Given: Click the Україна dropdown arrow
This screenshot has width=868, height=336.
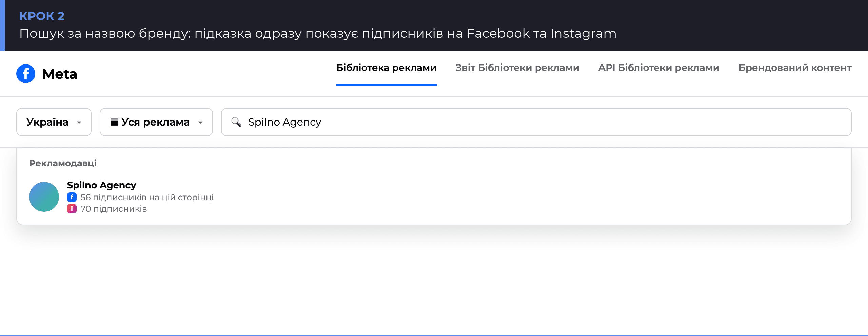Looking at the screenshot, I should [x=79, y=123].
